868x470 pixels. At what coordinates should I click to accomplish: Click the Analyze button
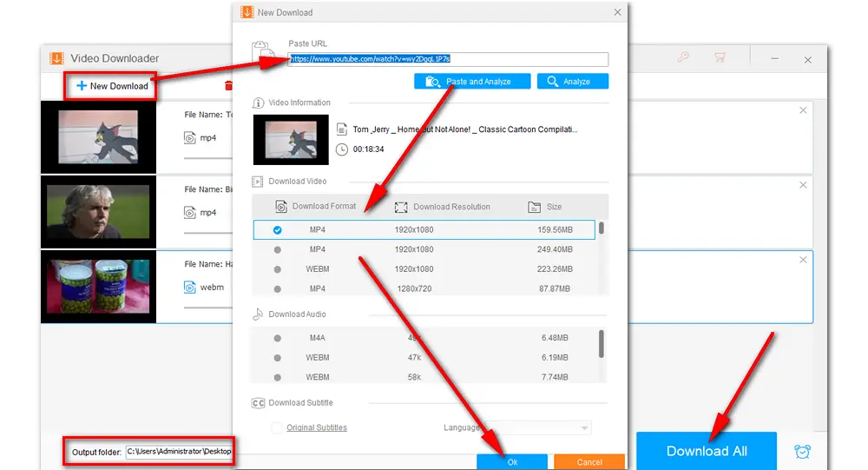click(x=572, y=82)
